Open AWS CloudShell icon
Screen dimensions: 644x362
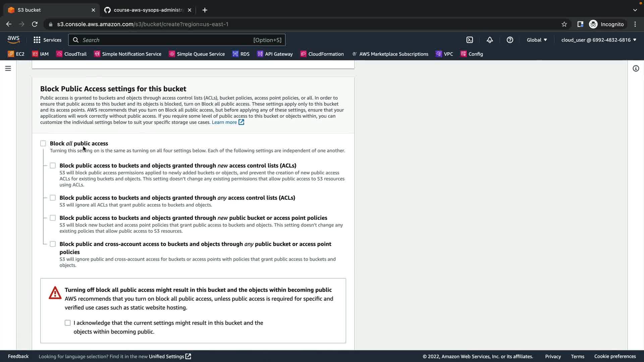point(470,40)
